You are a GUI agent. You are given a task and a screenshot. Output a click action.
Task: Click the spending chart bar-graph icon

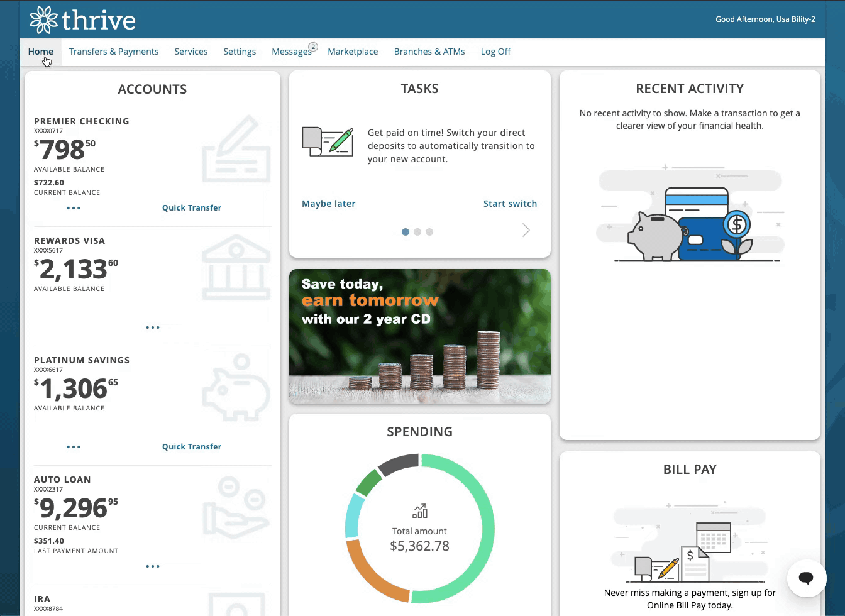click(x=419, y=510)
